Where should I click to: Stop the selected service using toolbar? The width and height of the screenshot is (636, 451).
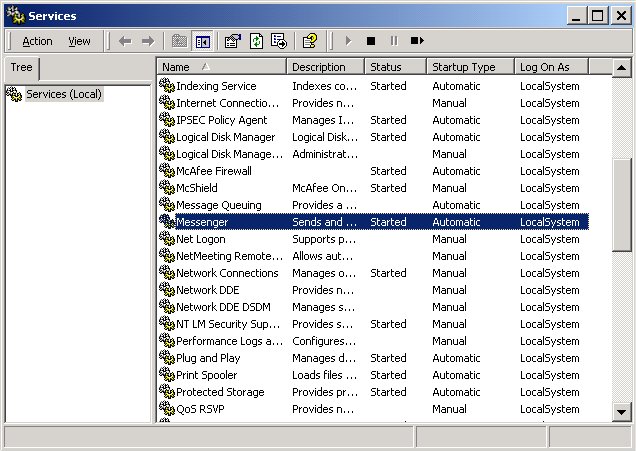coord(370,41)
